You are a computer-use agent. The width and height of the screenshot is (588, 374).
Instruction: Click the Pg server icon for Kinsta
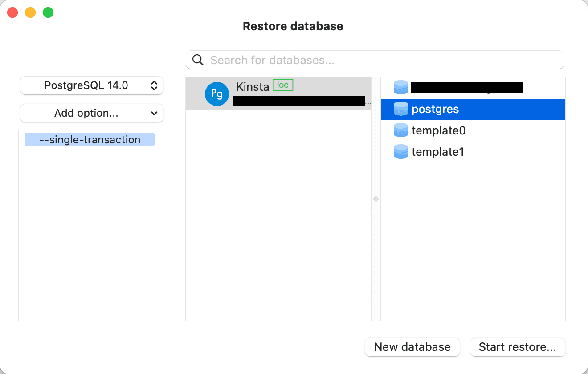pyautogui.click(x=216, y=93)
